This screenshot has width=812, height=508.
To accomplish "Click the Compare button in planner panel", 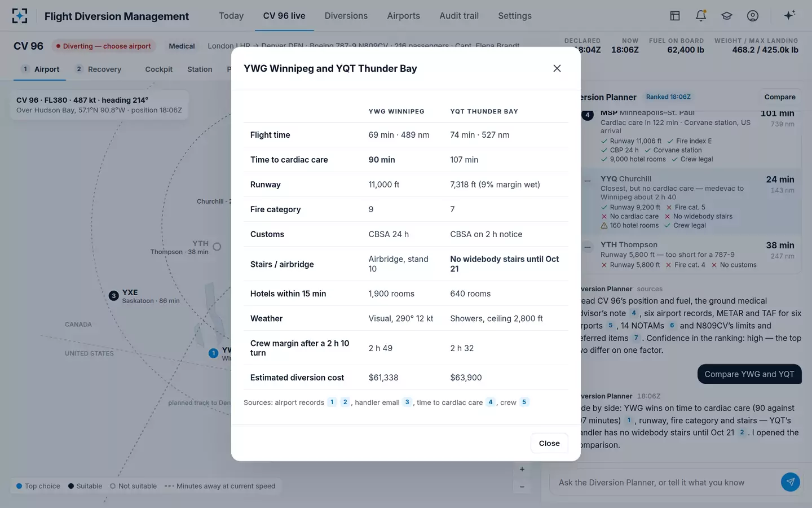I will [780, 97].
